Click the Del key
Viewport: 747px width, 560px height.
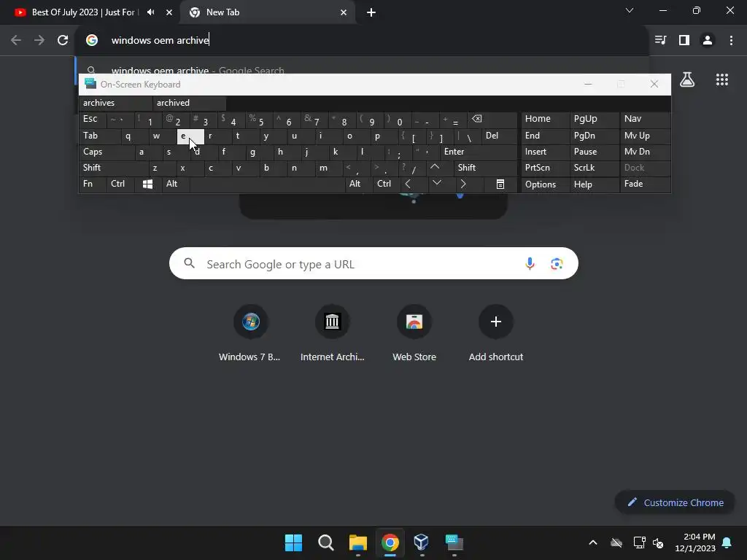[499, 136]
